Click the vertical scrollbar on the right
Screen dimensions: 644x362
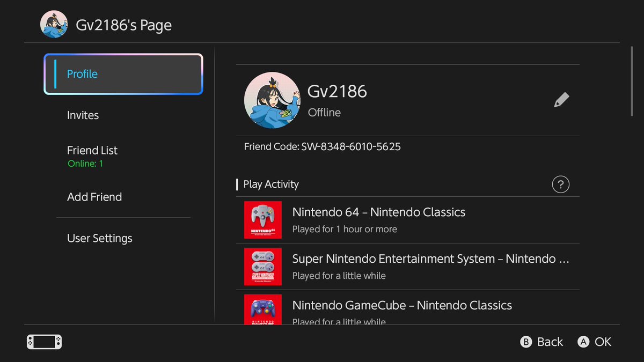click(x=632, y=81)
